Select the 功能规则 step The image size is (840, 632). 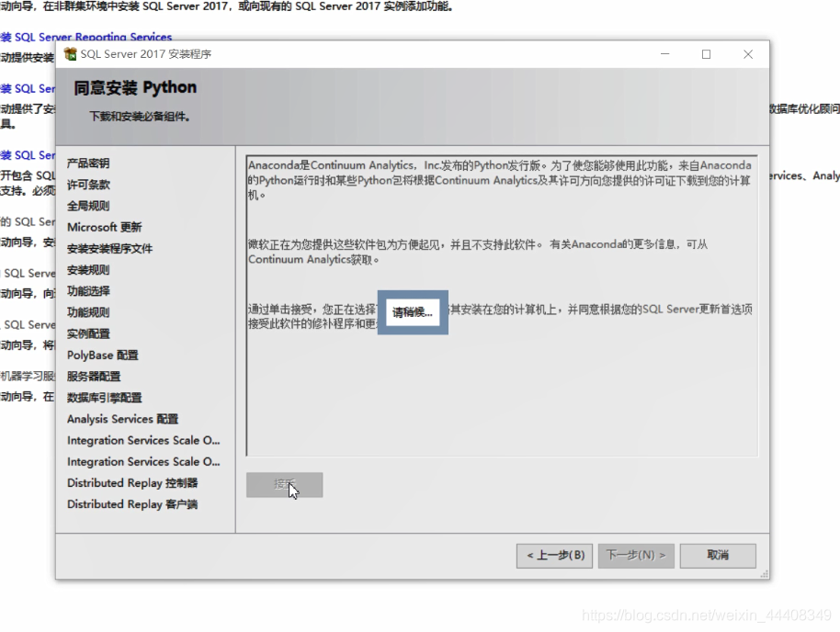[x=88, y=312]
